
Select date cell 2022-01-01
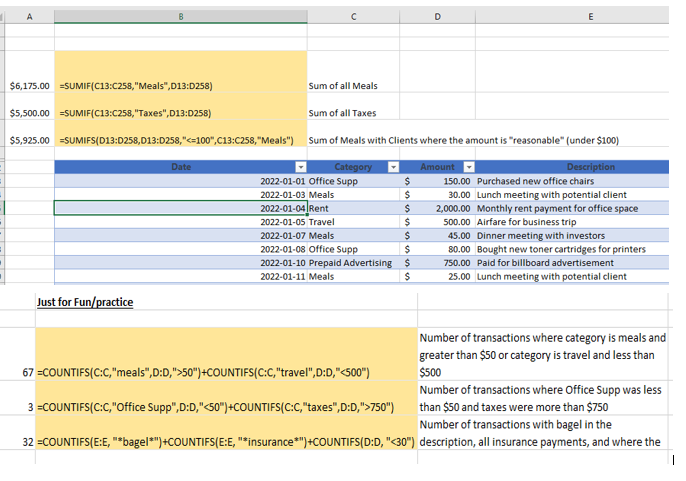coord(181,181)
